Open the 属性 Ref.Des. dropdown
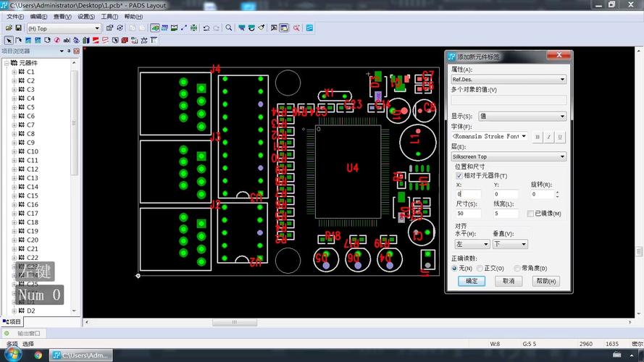Viewport: 644px width, 362px height. (x=509, y=79)
